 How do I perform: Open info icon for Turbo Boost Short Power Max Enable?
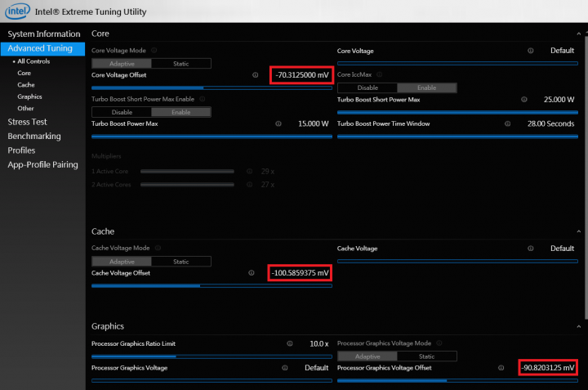203,99
